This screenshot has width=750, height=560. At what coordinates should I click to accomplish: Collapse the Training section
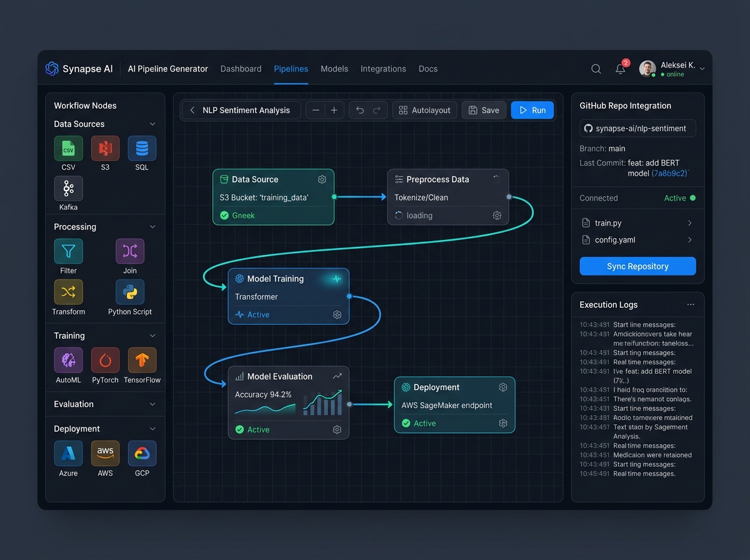click(152, 336)
